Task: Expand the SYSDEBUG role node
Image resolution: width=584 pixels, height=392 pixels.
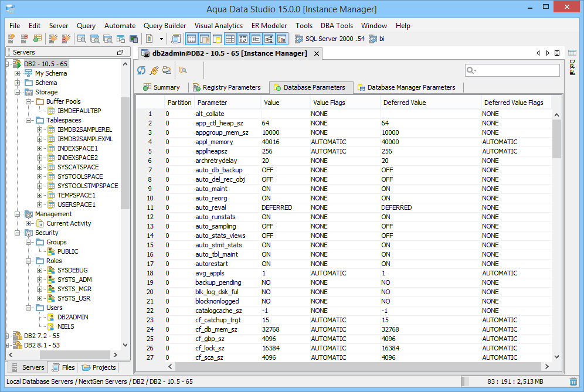Action: [x=39, y=270]
